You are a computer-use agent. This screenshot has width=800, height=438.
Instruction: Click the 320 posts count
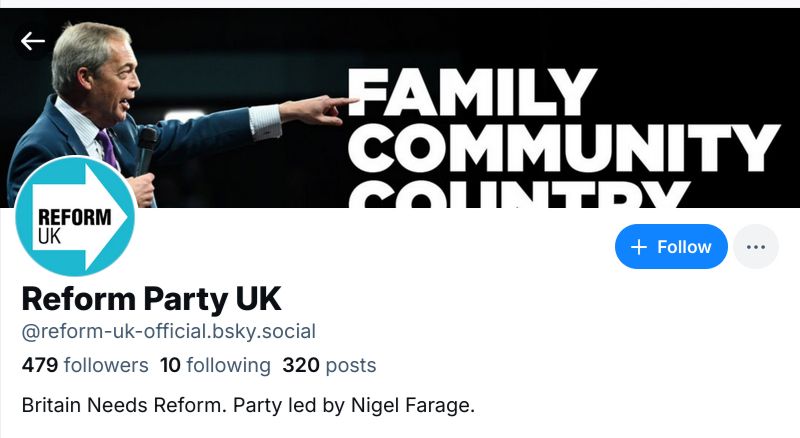[329, 365]
